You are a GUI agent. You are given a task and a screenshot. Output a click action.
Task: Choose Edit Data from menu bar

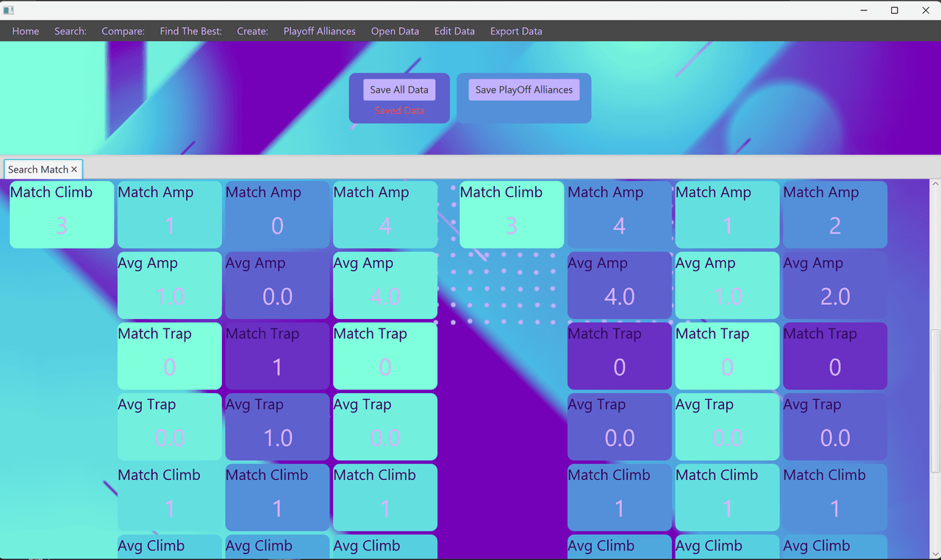454,31
